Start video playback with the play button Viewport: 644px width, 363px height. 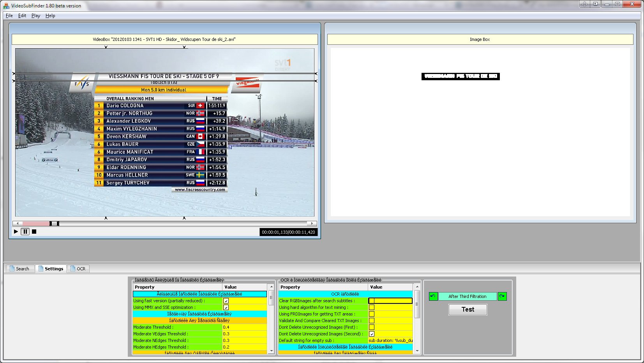coord(16,231)
